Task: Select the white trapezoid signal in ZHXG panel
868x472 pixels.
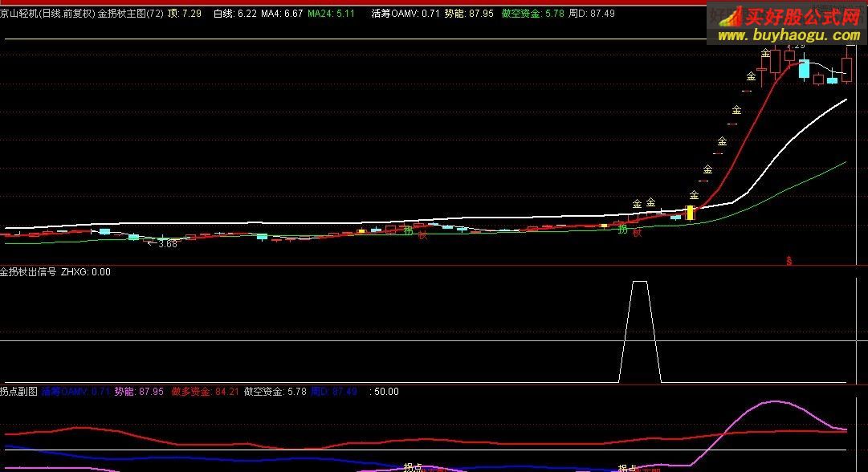Action: click(638, 329)
